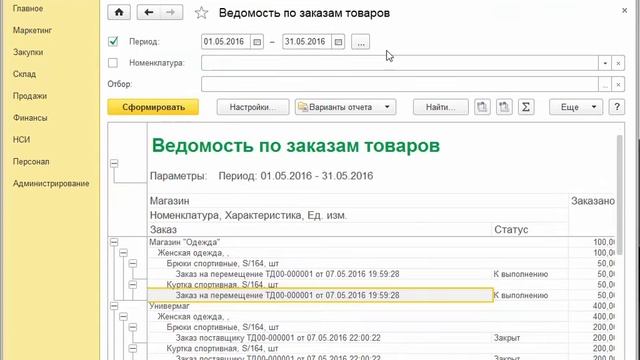The image size is (640, 360).
Task: Click Сформировать to generate report
Action: click(153, 107)
